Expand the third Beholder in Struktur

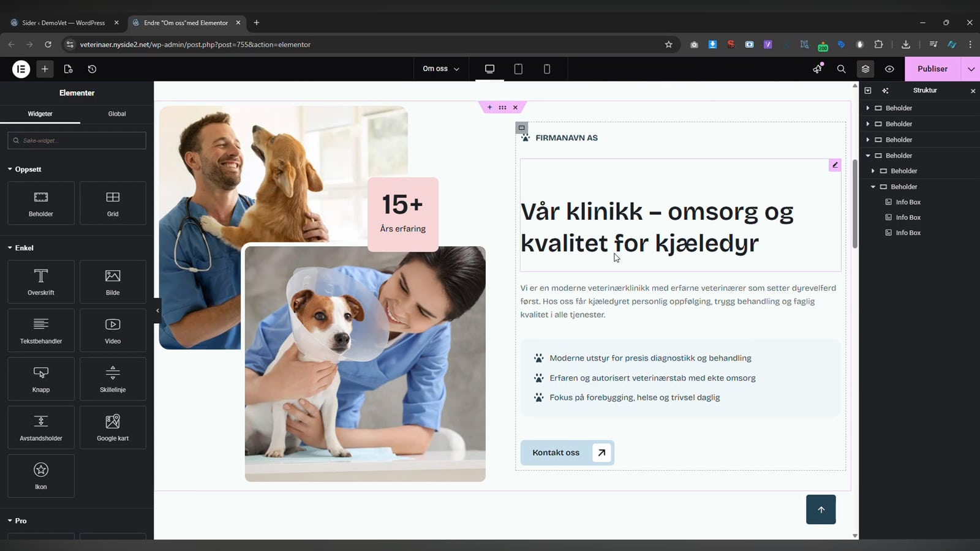click(868, 140)
